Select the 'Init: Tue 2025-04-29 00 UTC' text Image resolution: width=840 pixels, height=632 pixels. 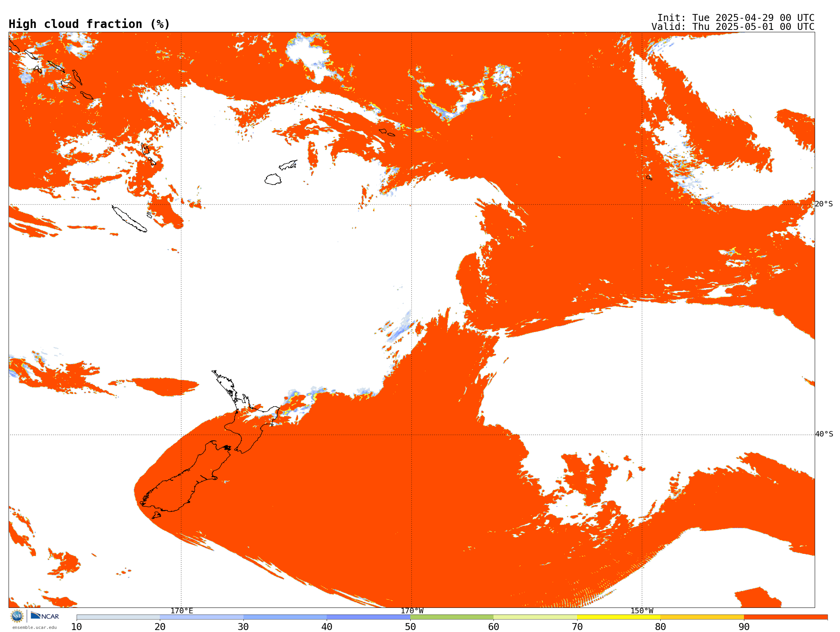coord(735,18)
